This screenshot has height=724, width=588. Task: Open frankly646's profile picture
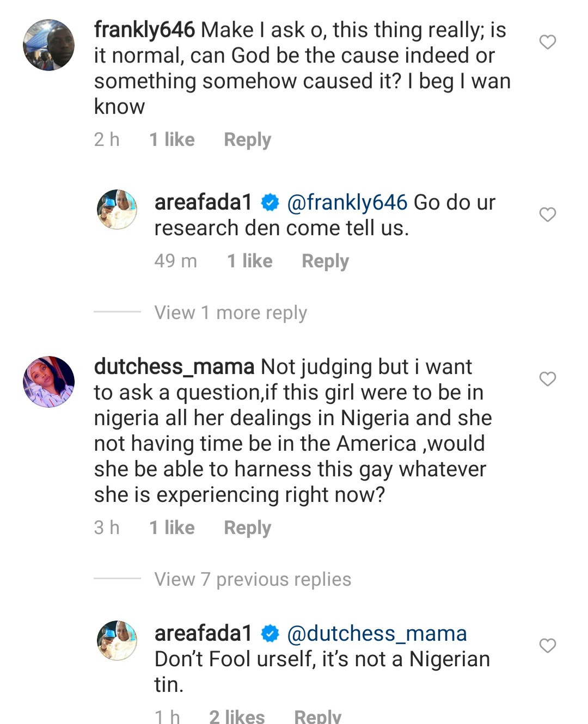pos(48,45)
